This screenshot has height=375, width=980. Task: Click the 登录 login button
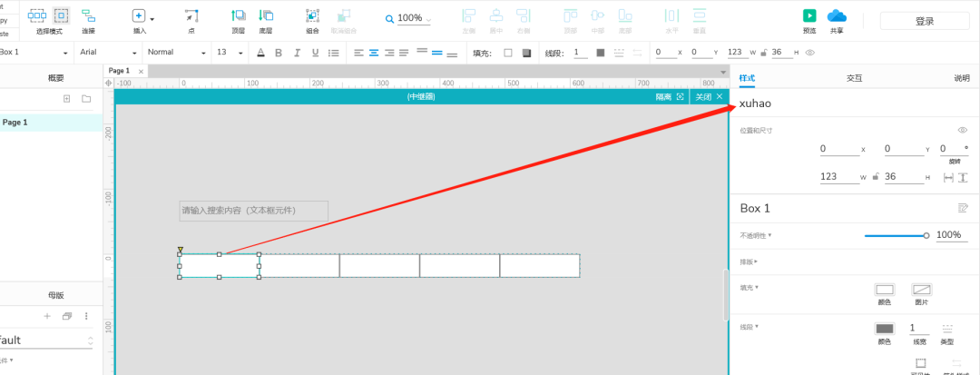pos(925,21)
